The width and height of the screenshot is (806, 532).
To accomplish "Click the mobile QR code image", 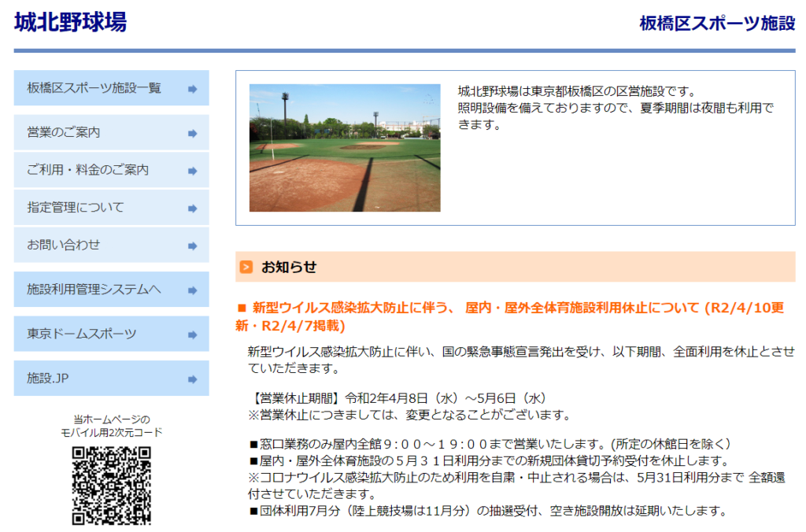I will (x=111, y=486).
